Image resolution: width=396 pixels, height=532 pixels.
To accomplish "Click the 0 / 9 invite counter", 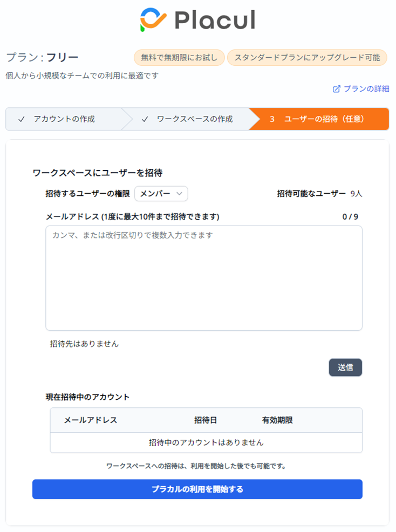I will coord(350,217).
